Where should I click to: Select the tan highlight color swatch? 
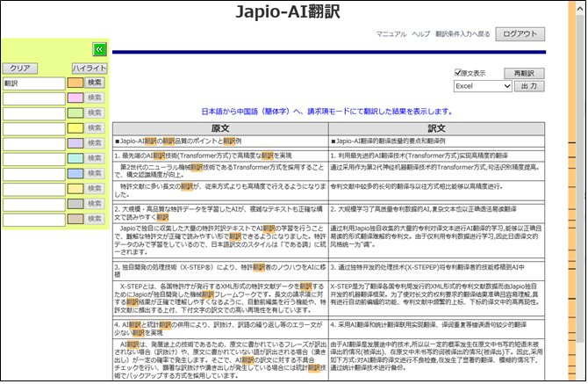pyautogui.click(x=75, y=219)
